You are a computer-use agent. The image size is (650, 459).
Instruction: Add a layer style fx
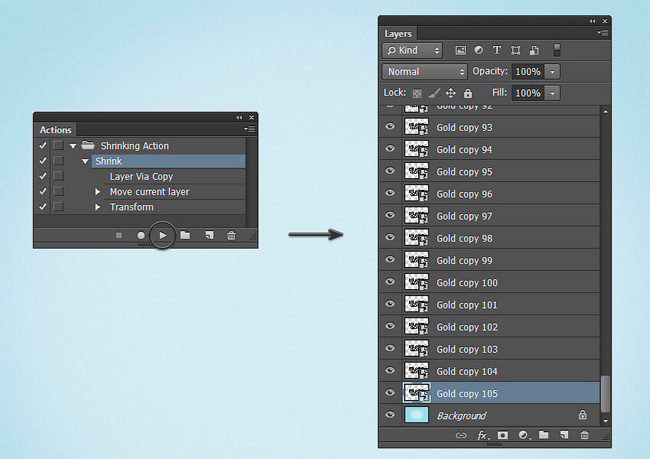482,435
